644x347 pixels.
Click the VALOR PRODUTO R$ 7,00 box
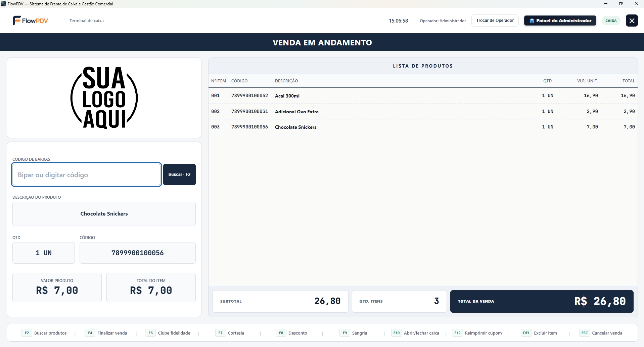tap(57, 287)
